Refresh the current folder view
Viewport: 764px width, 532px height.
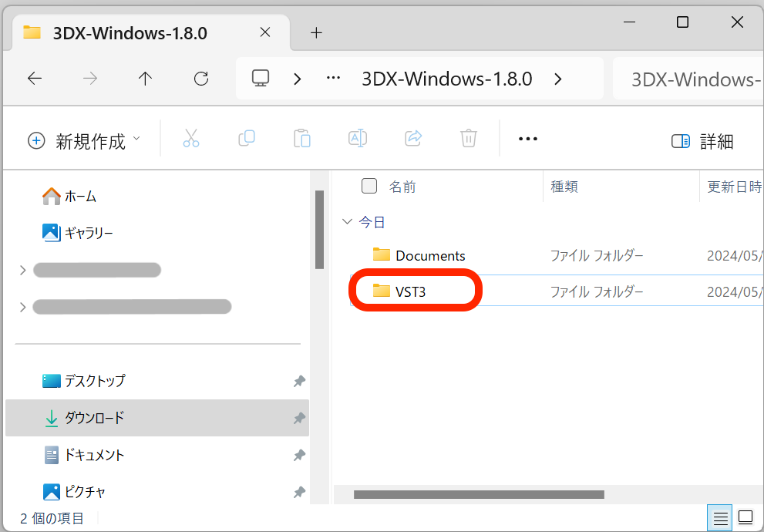(200, 78)
